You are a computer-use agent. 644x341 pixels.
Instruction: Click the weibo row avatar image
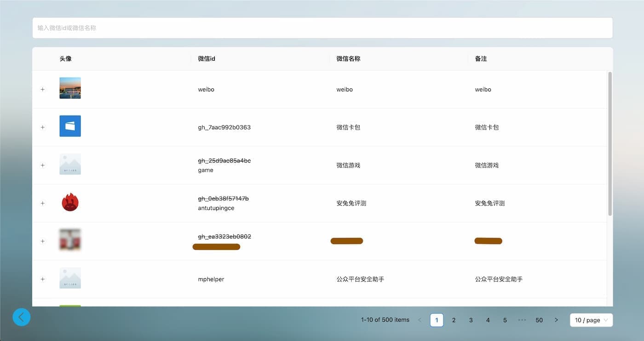[x=70, y=88]
